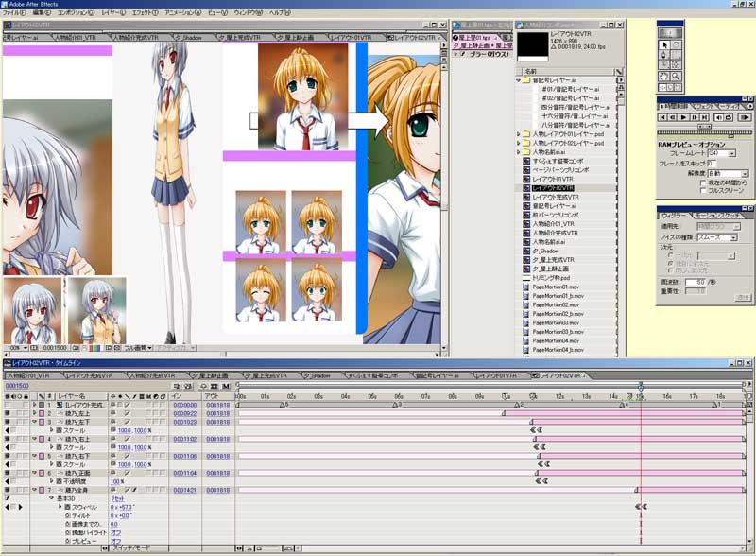The height and width of the screenshot is (556, 756).
Task: Click the RAM preview button
Action: pyautogui.click(x=745, y=117)
